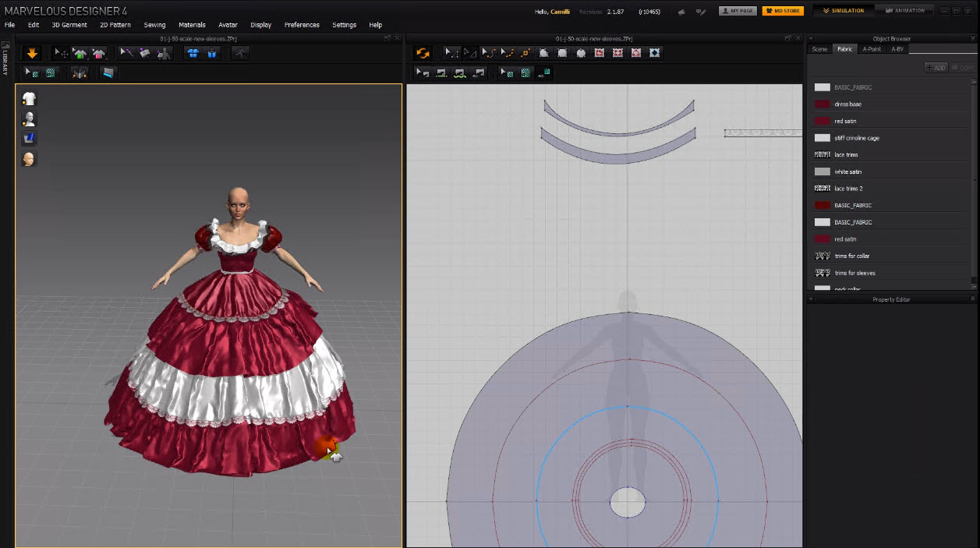Screen dimensions: 980x548
Task: Click the running figure animation icon
Action: [x=241, y=53]
